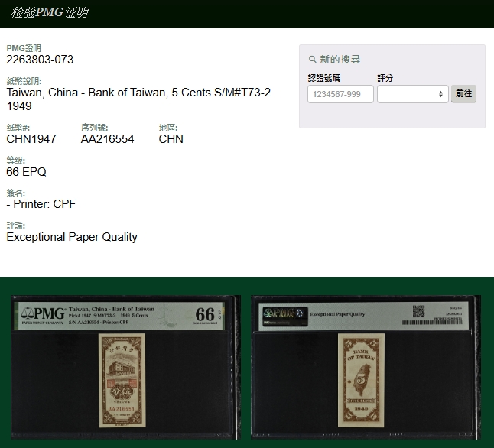Click the QR code on back slab
The image size is (494, 448).
pos(419,311)
